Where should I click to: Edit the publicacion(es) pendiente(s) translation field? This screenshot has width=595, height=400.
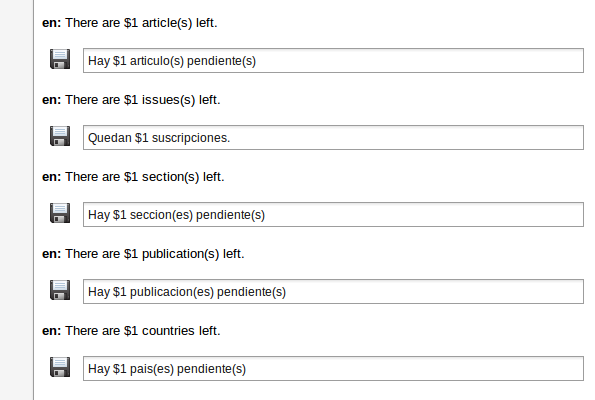pos(333,292)
